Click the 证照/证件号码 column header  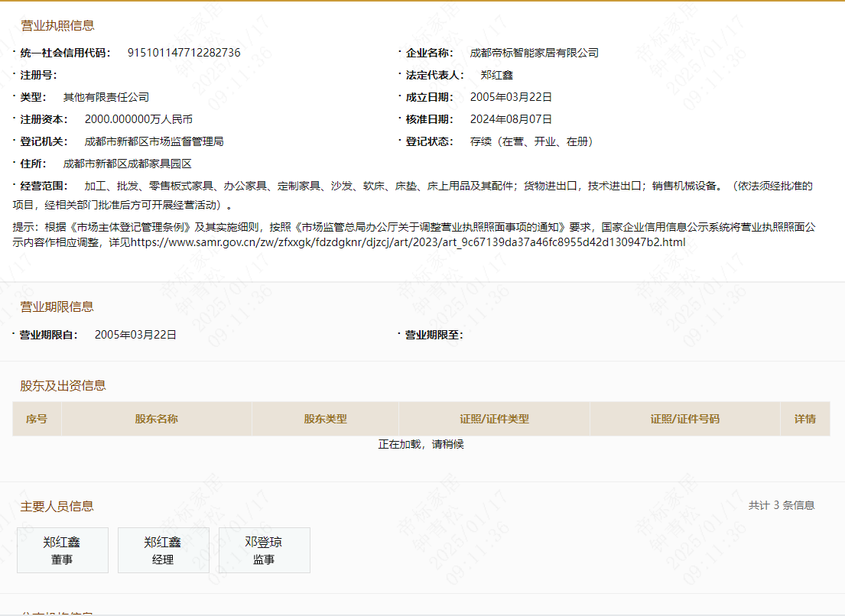[x=684, y=419]
